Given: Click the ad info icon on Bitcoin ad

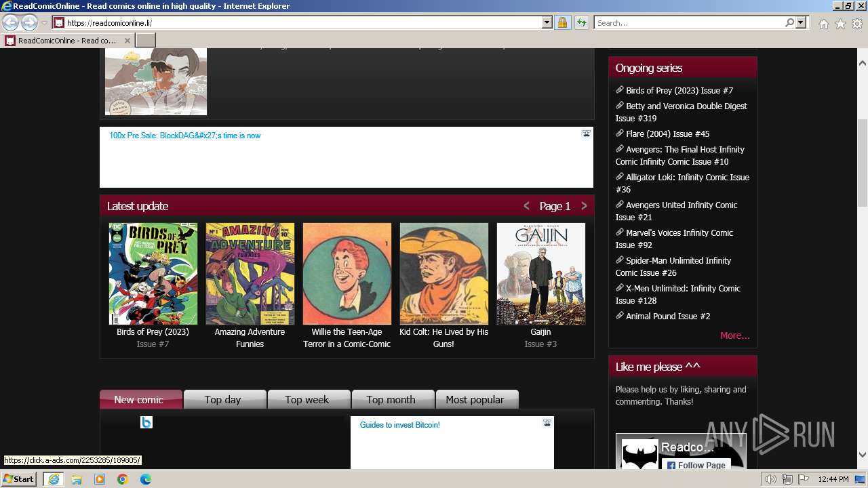Looking at the screenshot, I should point(547,423).
